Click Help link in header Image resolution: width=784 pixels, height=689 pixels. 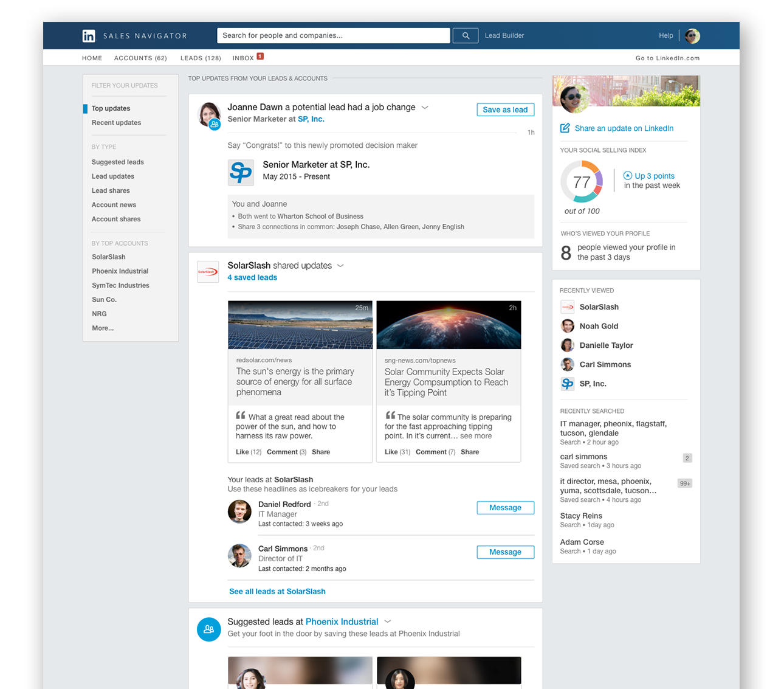coord(666,36)
